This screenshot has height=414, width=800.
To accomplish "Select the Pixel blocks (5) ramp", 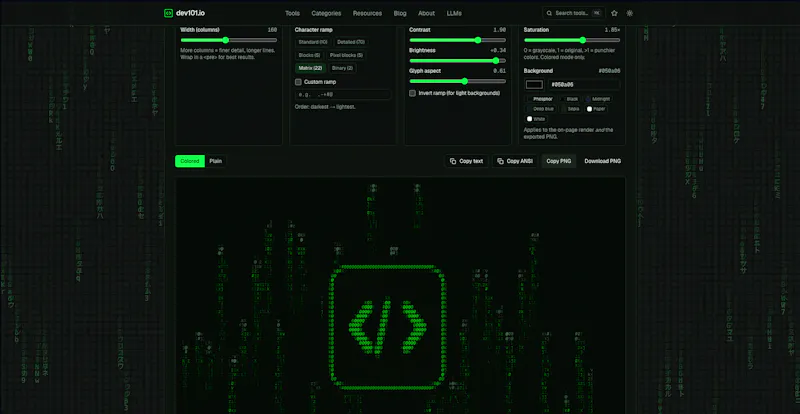I will (346, 55).
